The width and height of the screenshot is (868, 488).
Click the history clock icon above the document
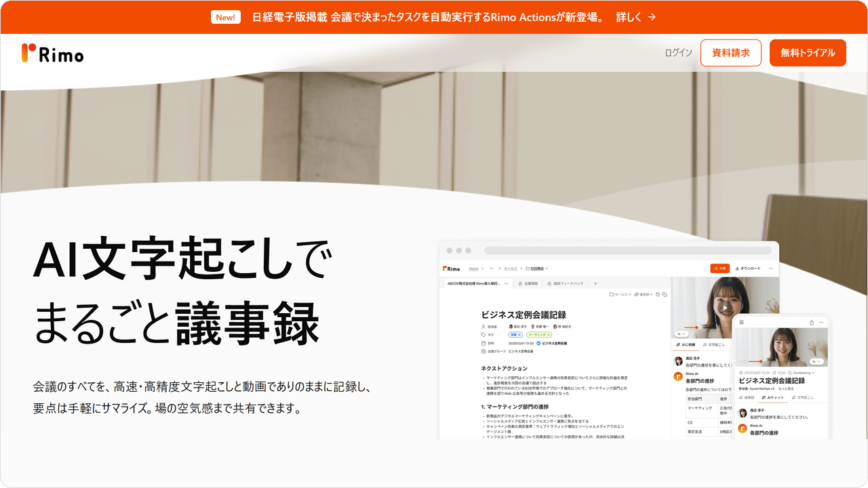coord(658,294)
